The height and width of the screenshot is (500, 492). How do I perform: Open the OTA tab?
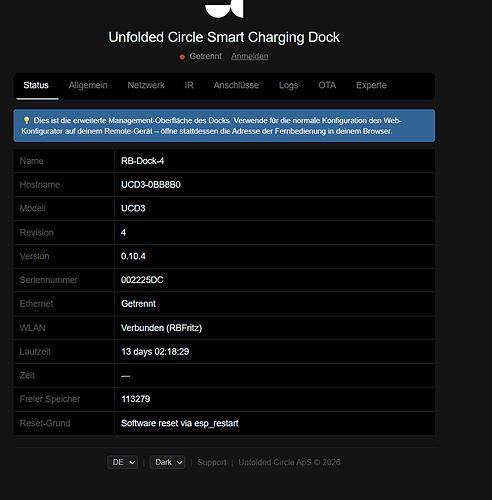point(327,85)
